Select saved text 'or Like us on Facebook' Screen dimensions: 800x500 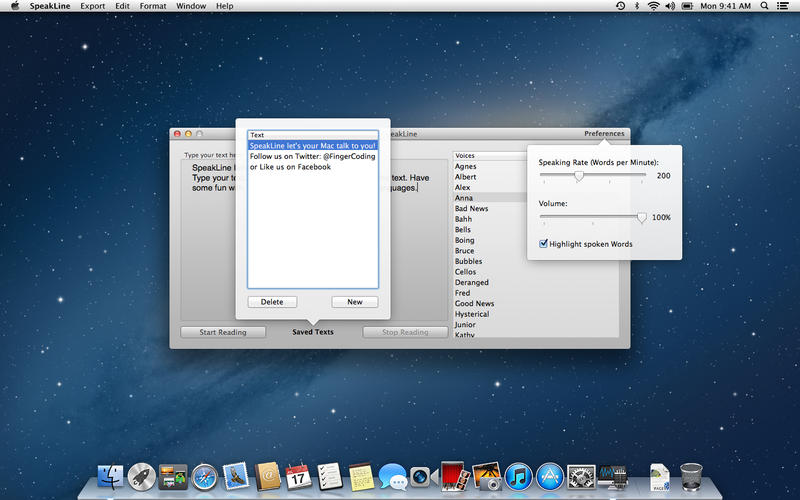[313, 167]
